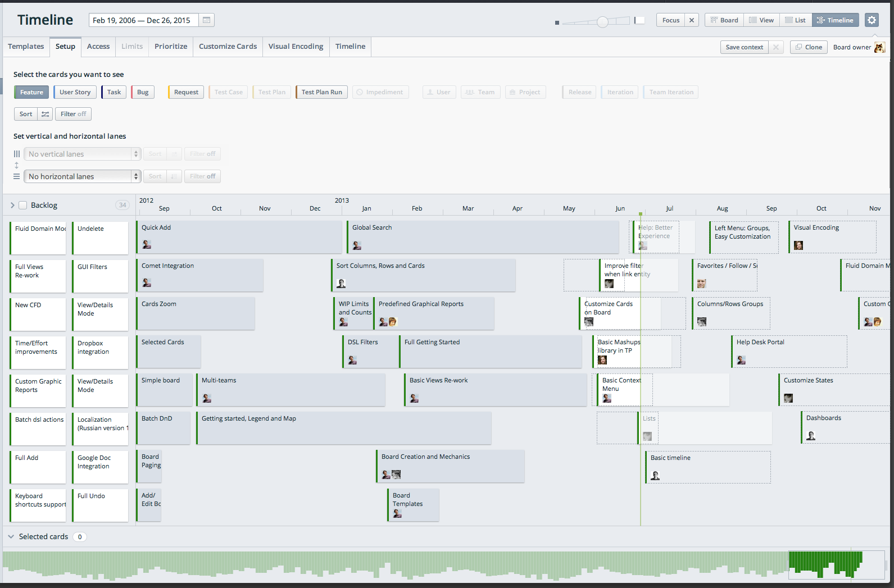The image size is (894, 588).
Task: Click the large zoom size icon
Action: (639, 20)
